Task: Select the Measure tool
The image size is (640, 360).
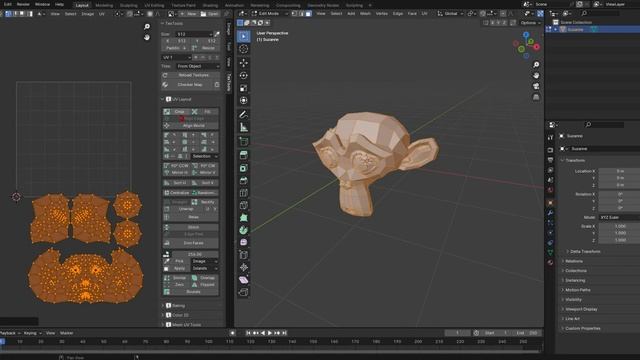Action: pos(244,127)
